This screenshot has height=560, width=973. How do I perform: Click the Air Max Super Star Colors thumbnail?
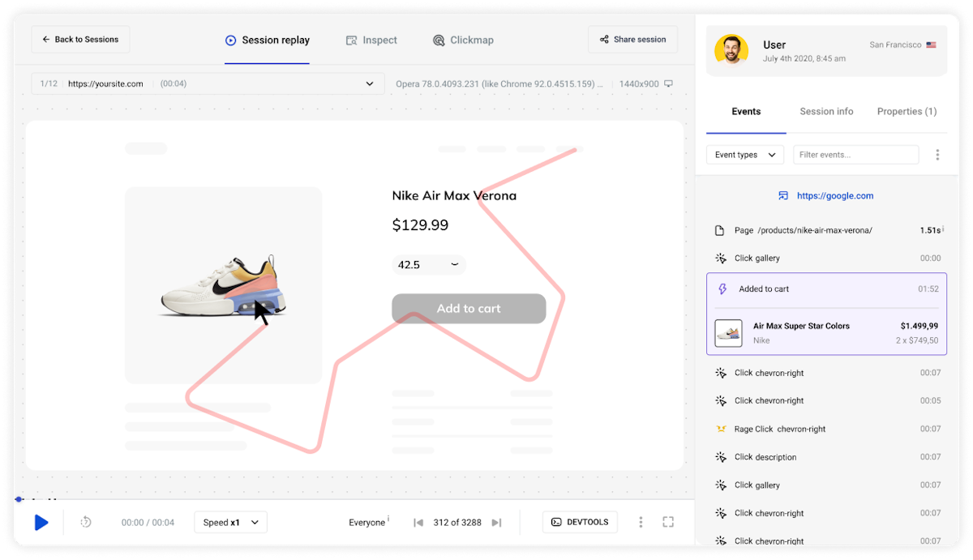(x=728, y=333)
